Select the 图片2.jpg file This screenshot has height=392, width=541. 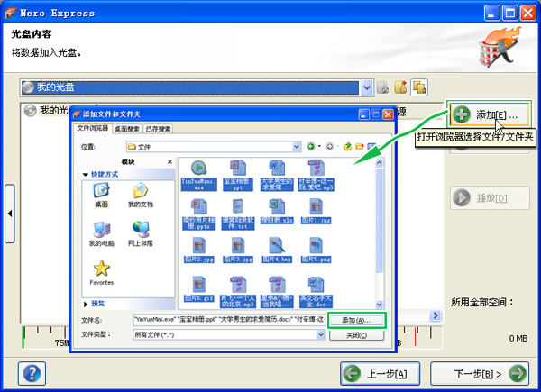(198, 251)
